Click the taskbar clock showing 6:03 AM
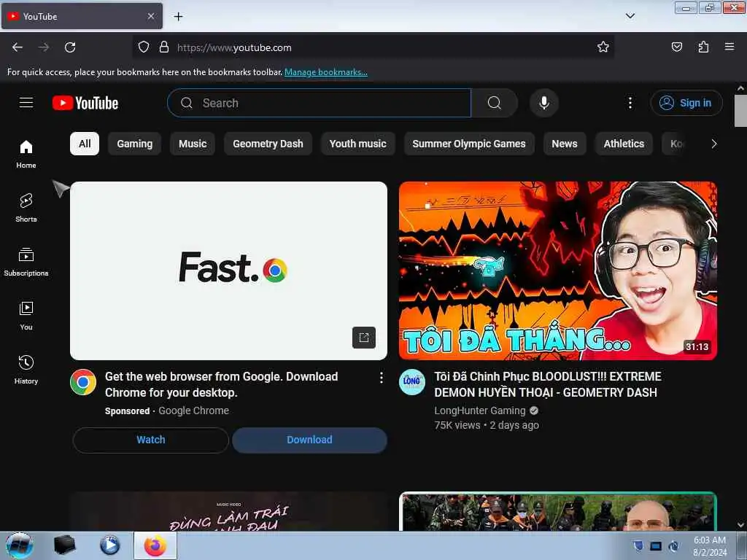The image size is (747, 560). point(710,546)
